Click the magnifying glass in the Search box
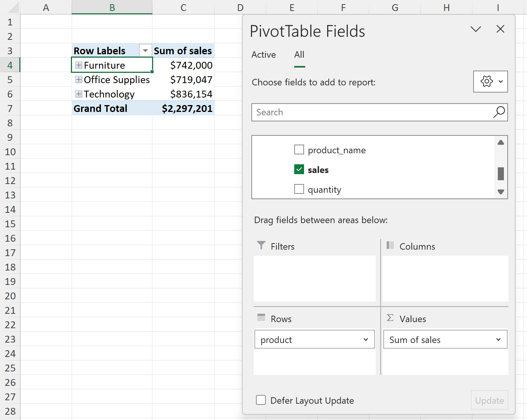 [499, 112]
